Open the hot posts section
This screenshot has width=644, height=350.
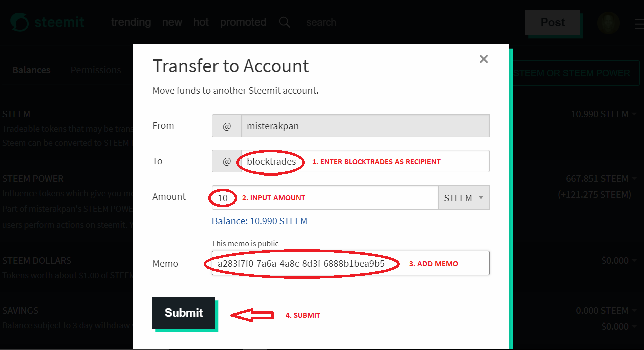click(201, 22)
